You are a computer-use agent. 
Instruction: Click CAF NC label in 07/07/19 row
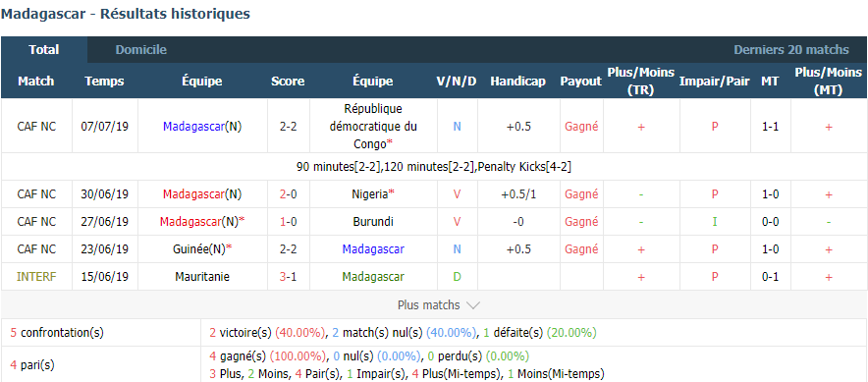pos(36,127)
